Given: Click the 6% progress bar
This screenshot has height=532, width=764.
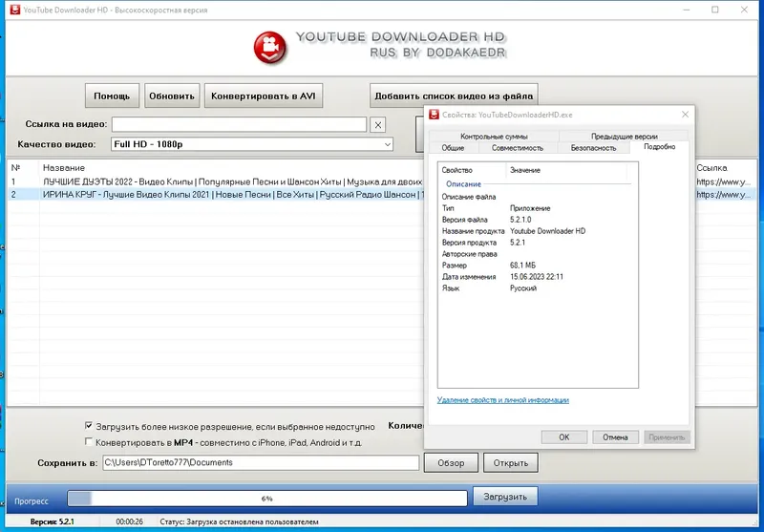Looking at the screenshot, I should coord(267,499).
